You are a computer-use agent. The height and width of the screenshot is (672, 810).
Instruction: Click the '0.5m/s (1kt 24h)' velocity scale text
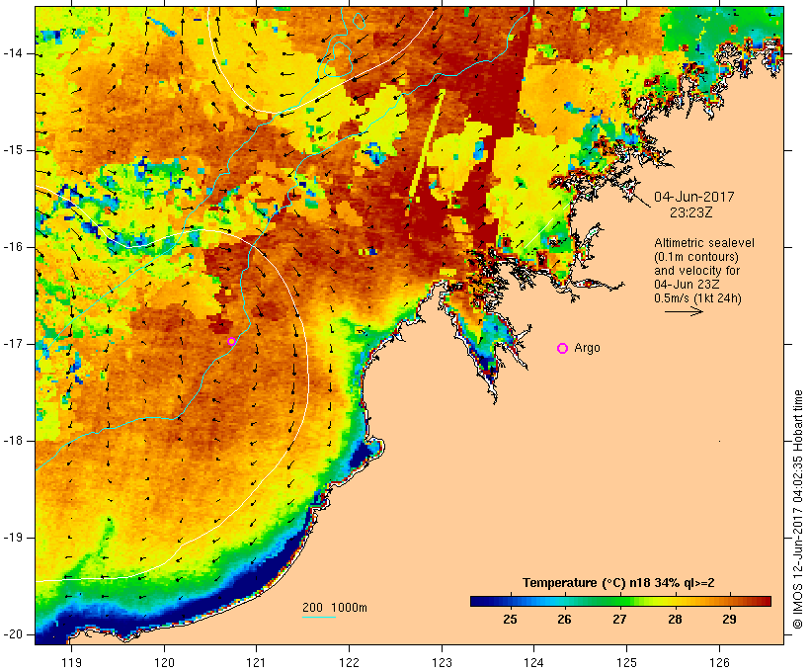[x=697, y=298]
